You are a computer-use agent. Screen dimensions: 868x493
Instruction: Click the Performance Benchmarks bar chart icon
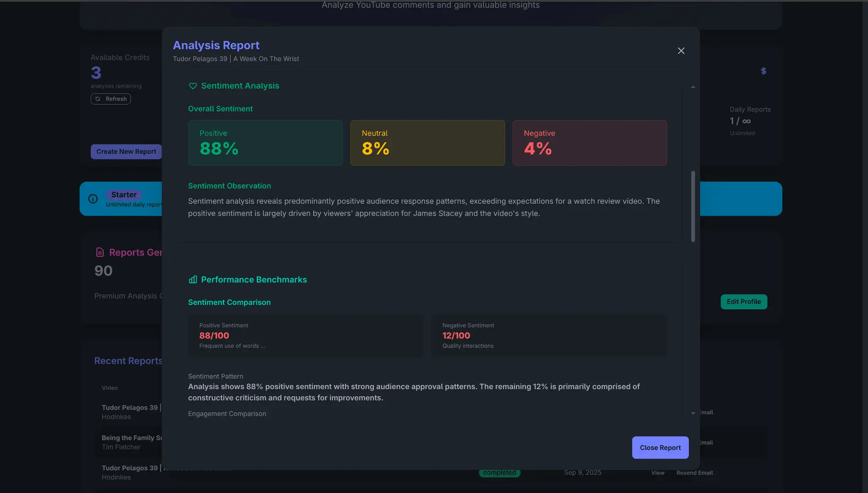(193, 280)
